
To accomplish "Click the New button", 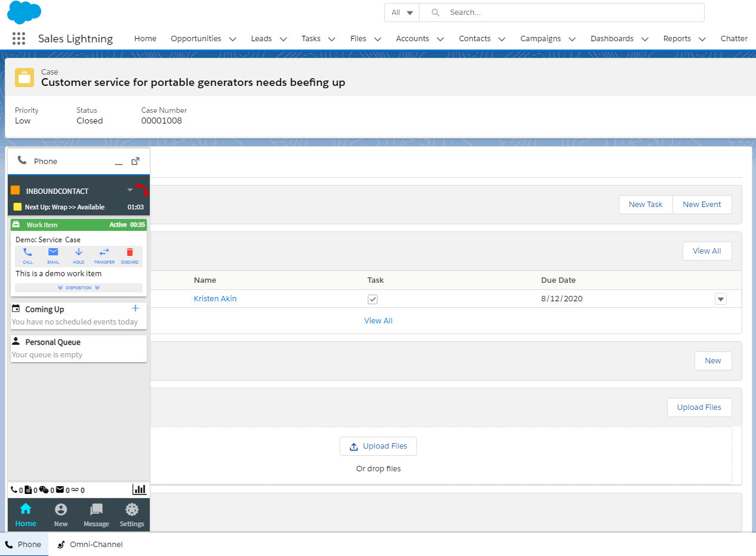I will tap(713, 361).
